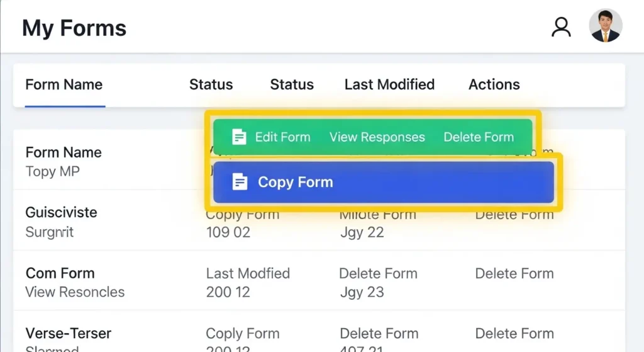Click Copy Form in the Guisciviste row
Viewport: 644px width, 352px height.
click(243, 215)
